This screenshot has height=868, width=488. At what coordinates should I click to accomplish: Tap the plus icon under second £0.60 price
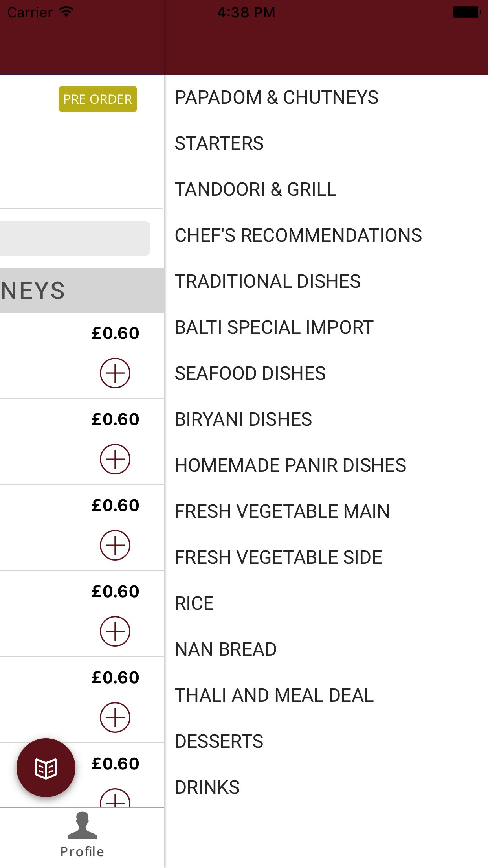(x=115, y=459)
